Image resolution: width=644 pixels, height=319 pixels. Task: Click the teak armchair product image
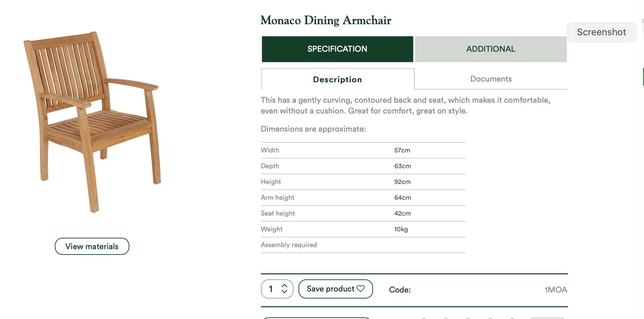pos(92,122)
